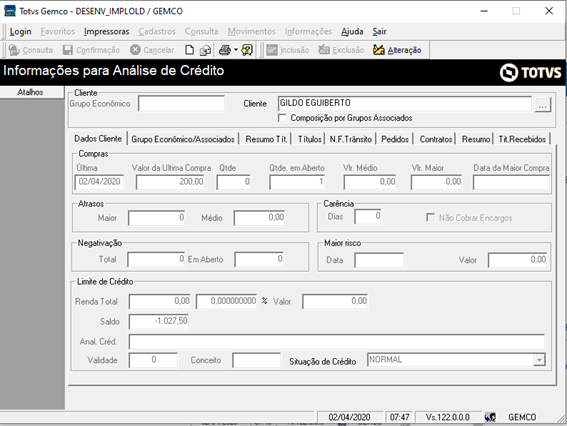Screen dimensions: 567x426
Task: Click the Cancelar toolbar button
Action: click(152, 50)
